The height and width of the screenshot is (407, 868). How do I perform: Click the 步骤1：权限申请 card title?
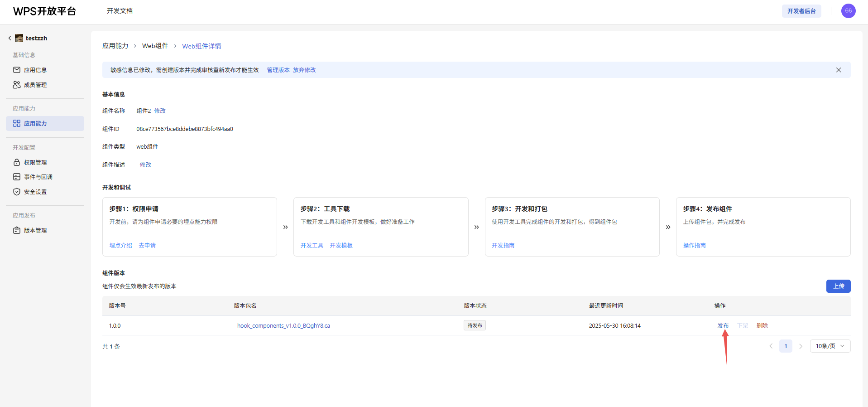(x=134, y=208)
